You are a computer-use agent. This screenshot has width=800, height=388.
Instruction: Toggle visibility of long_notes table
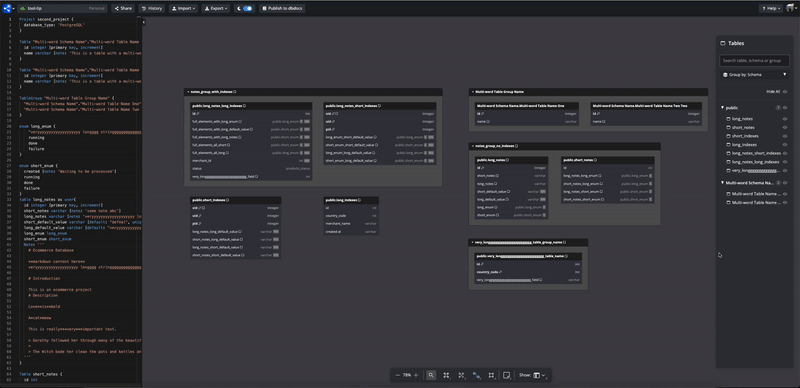pos(785,119)
